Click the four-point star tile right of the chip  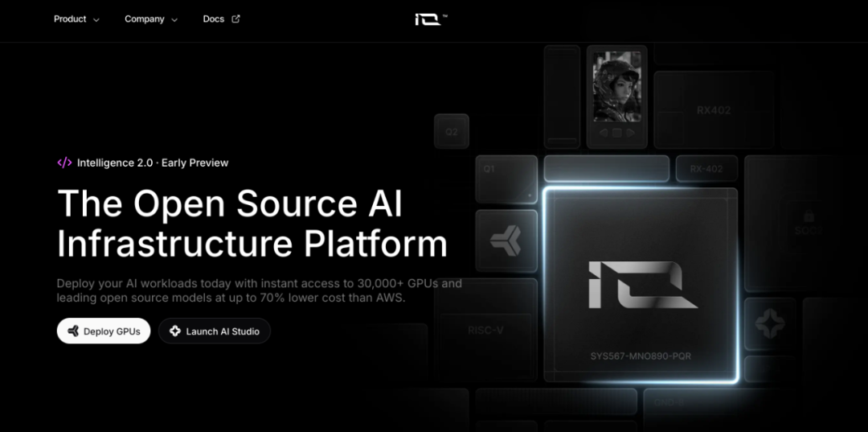(x=770, y=324)
